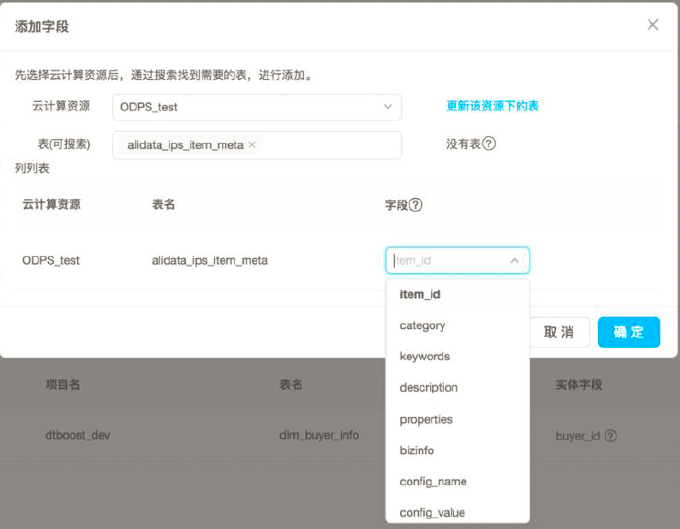
Task: Click the 项目名 column header in background
Action: click(63, 385)
